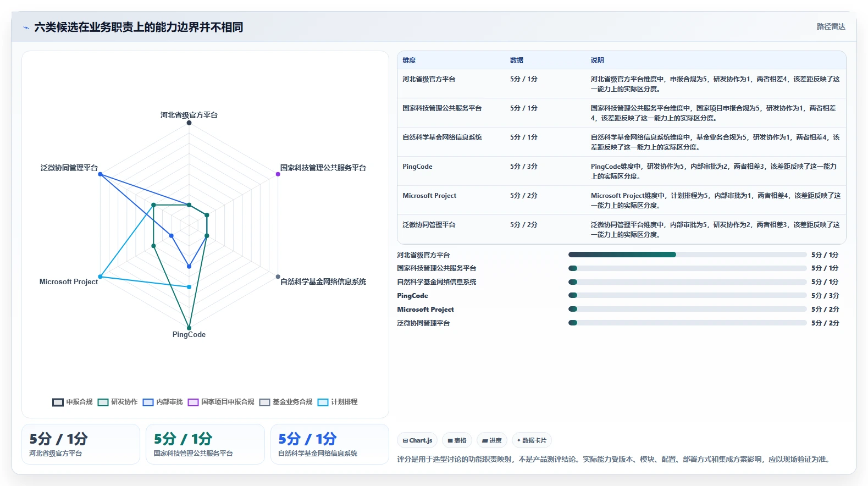The width and height of the screenshot is (868, 486).
Task: Click the 国家科技管理公共服务平台 table row name
Action: [x=442, y=108]
